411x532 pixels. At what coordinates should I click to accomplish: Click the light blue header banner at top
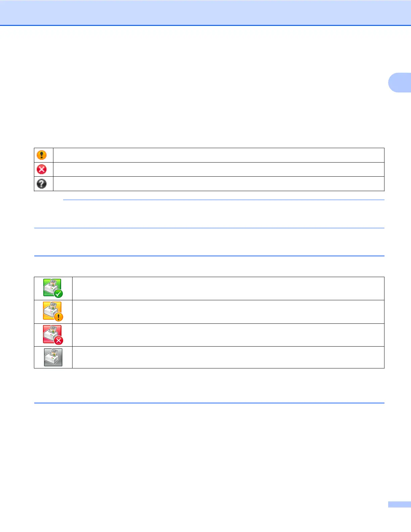coord(205,12)
